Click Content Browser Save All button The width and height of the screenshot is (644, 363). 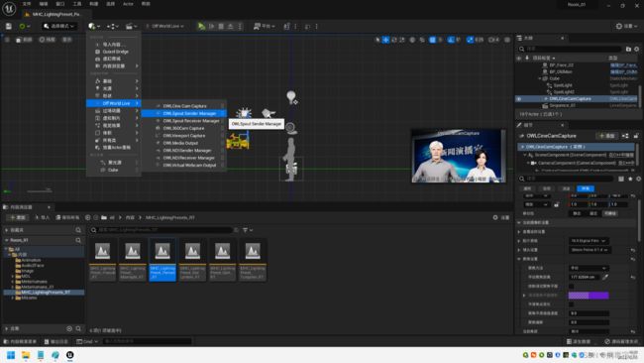tap(67, 217)
